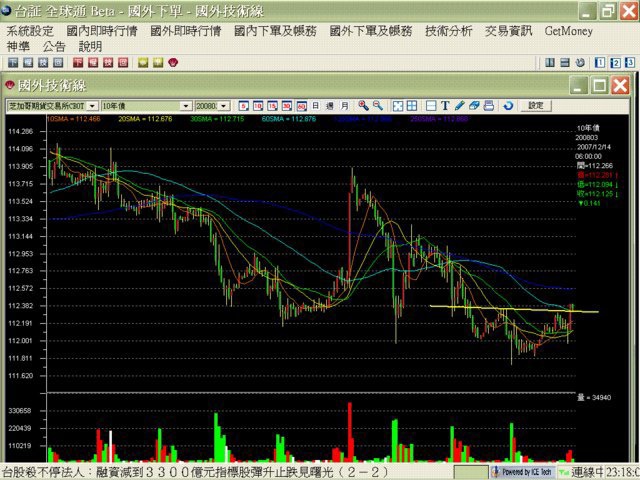
Task: Open the 系統設定 menu
Action: tap(30, 31)
